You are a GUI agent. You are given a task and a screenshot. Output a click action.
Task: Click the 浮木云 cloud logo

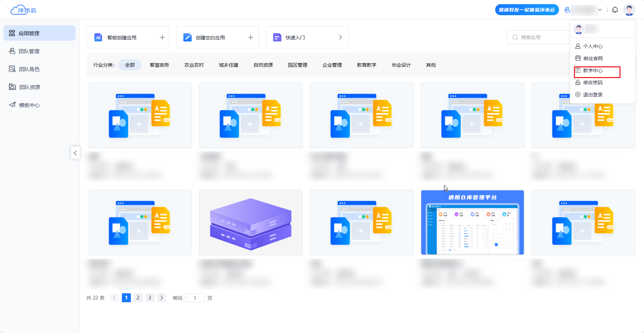point(23,10)
